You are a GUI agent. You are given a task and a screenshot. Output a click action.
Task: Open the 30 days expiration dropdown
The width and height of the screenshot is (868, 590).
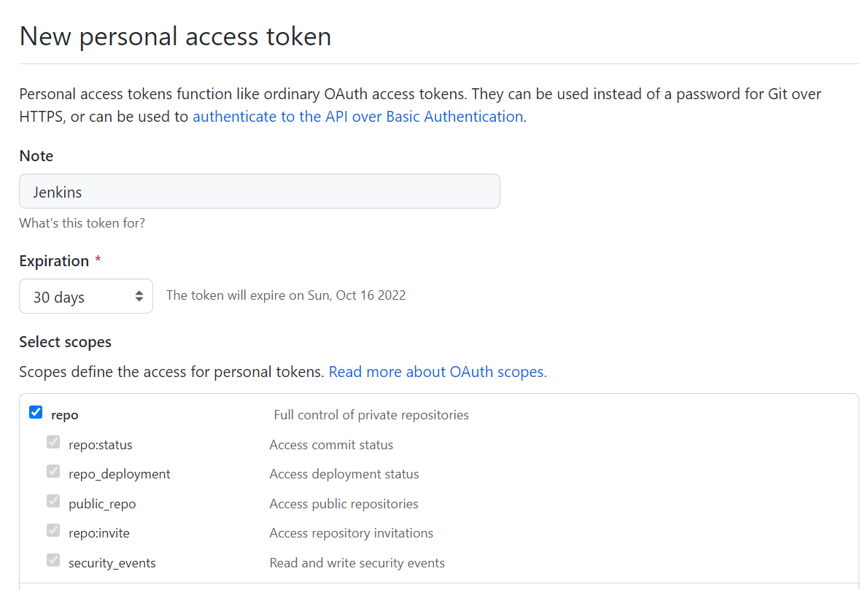85,296
